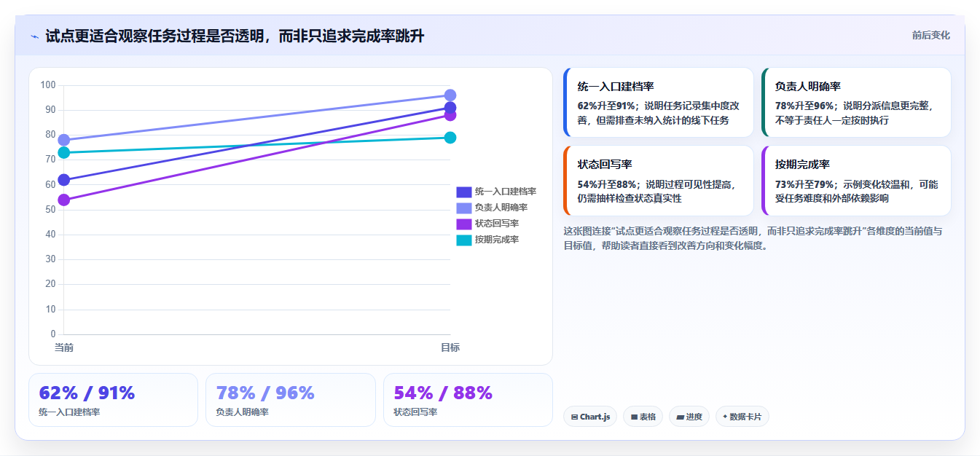This screenshot has height=456, width=980.
Task: Toggle 统一入口建档率 legend color swatch
Action: tap(464, 192)
